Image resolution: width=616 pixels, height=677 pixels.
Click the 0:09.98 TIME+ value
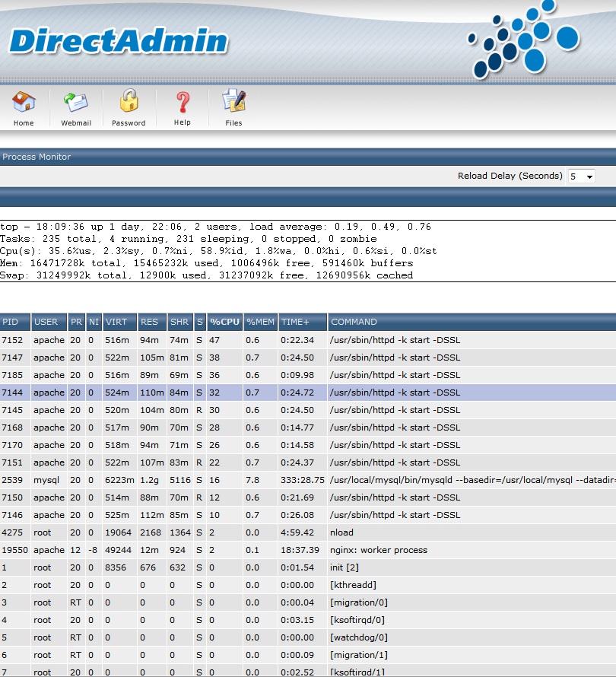coord(297,375)
